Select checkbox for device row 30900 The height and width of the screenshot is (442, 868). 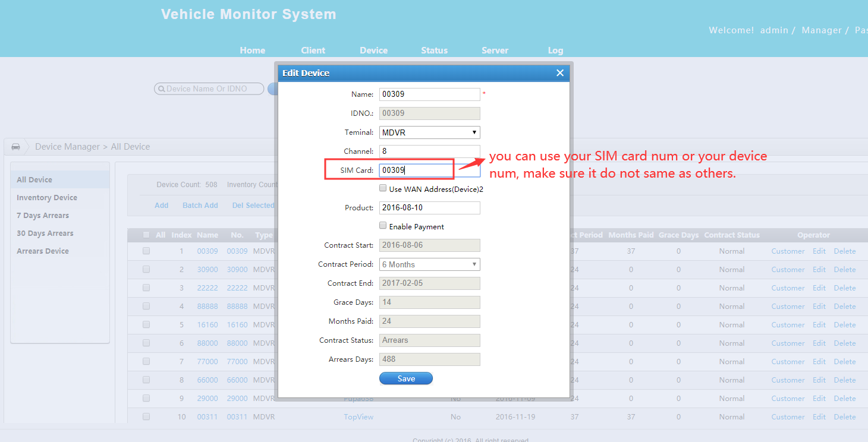pos(146,269)
